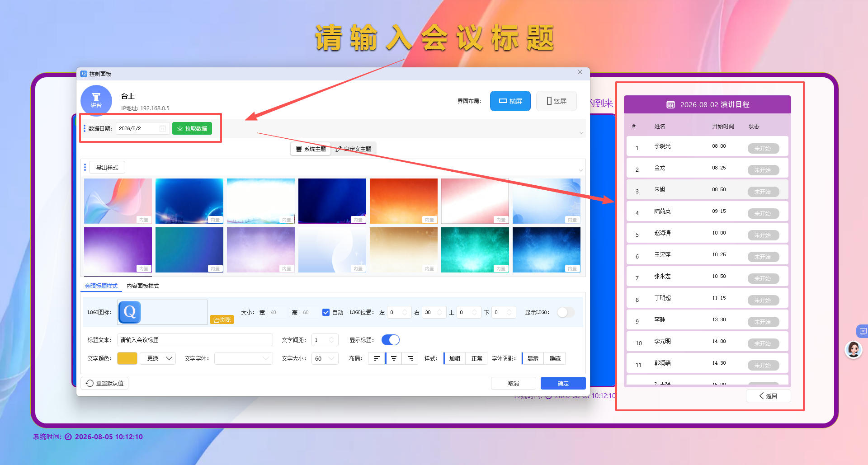Click the green 拉取数据 button
868x465 pixels.
click(x=192, y=129)
